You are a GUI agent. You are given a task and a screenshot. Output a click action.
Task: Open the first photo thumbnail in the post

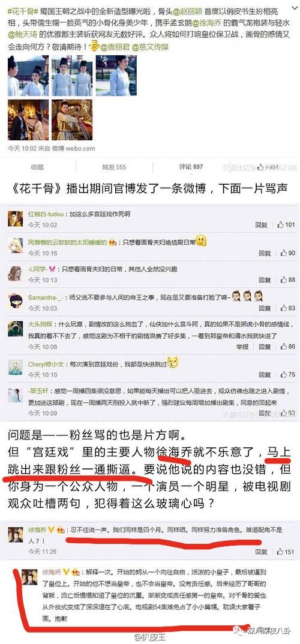[28, 75]
